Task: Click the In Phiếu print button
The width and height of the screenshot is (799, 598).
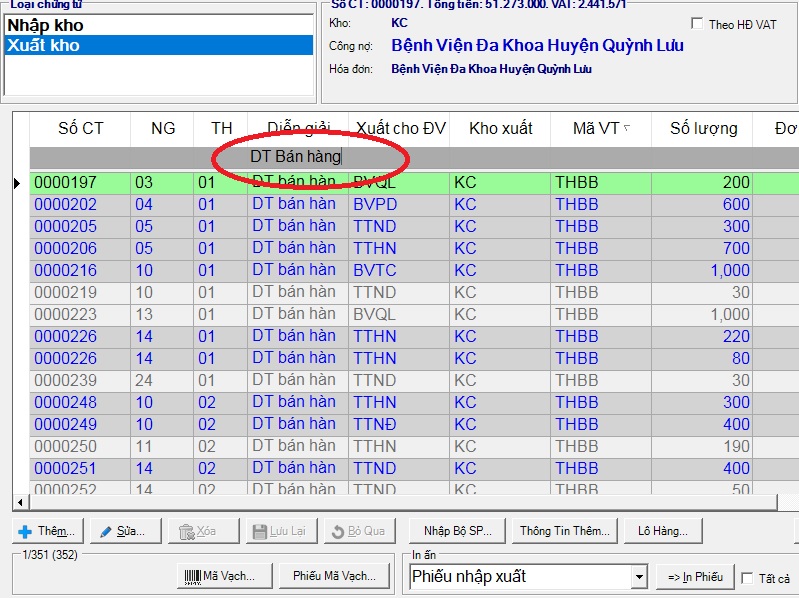Action: [696, 577]
